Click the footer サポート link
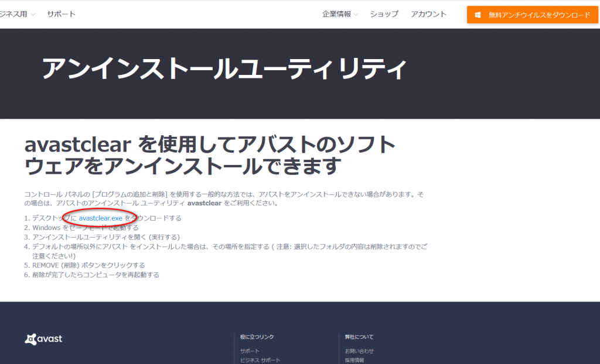600x364 pixels. coord(250,351)
